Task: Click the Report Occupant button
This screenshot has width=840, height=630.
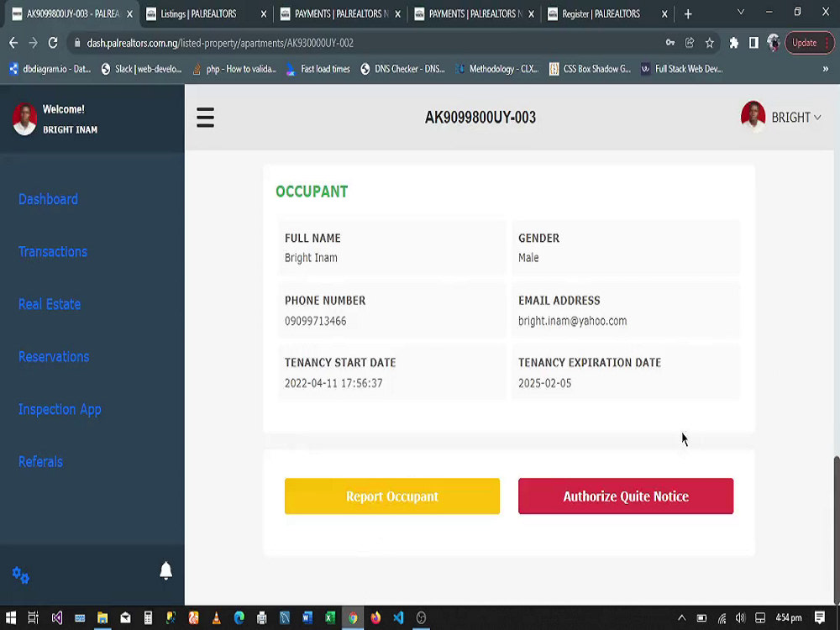Action: pyautogui.click(x=392, y=496)
